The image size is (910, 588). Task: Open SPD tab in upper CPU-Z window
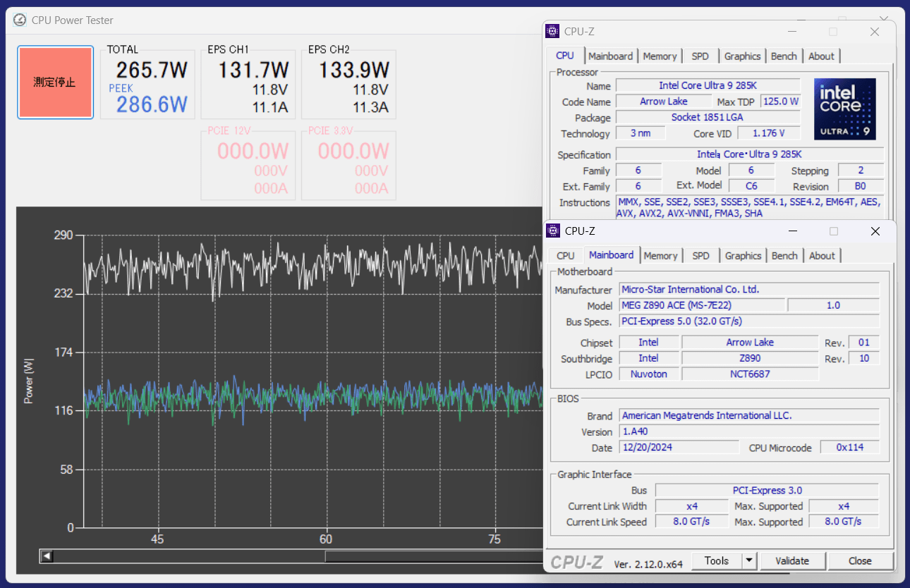tap(700, 56)
